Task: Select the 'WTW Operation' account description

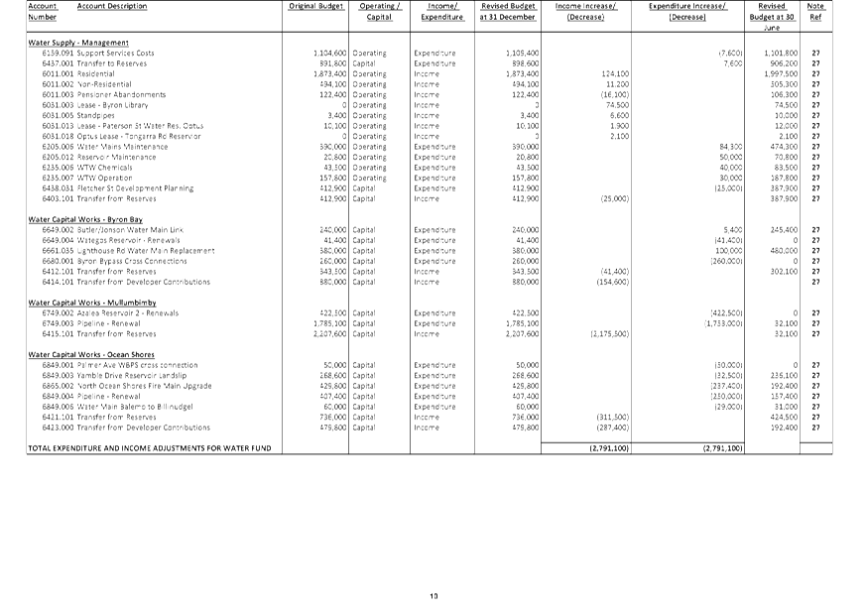Action: (x=104, y=178)
